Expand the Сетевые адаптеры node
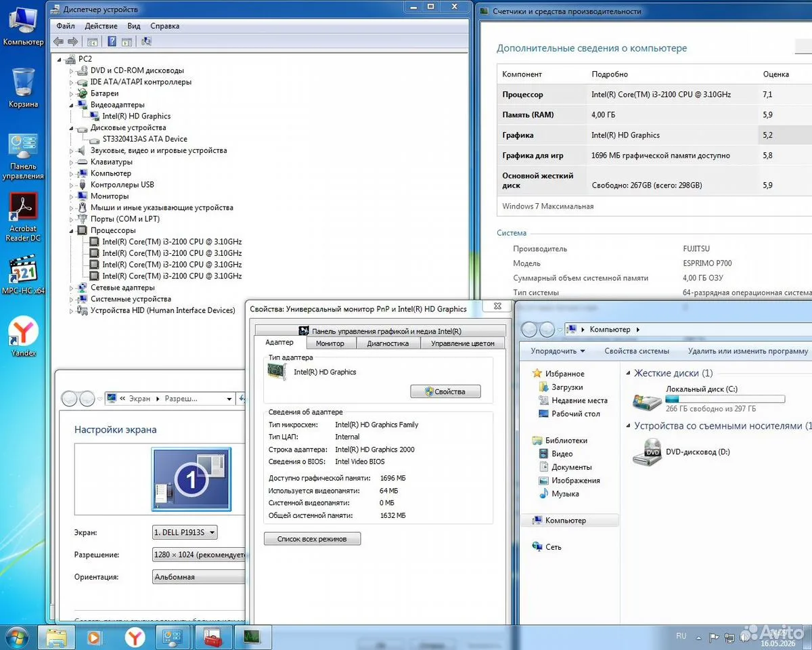 tap(71, 288)
